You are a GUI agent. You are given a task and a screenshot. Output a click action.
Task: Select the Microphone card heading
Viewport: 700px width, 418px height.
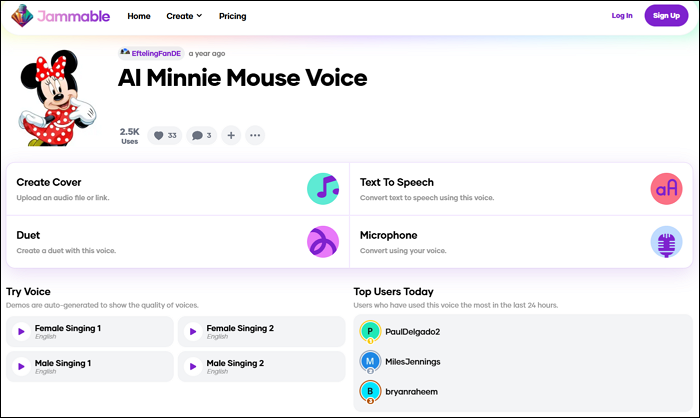tap(388, 235)
